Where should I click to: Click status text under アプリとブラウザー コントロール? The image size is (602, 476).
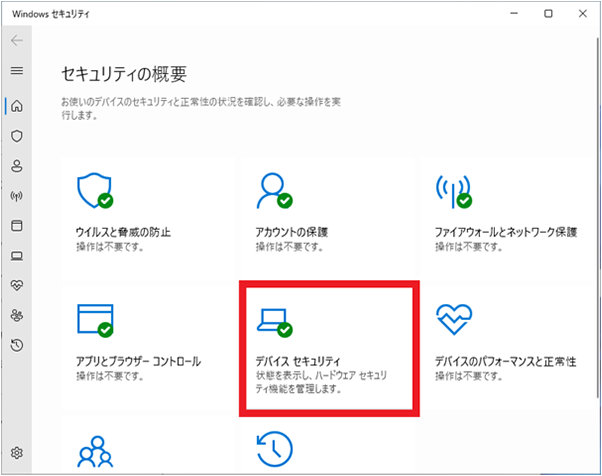110,375
